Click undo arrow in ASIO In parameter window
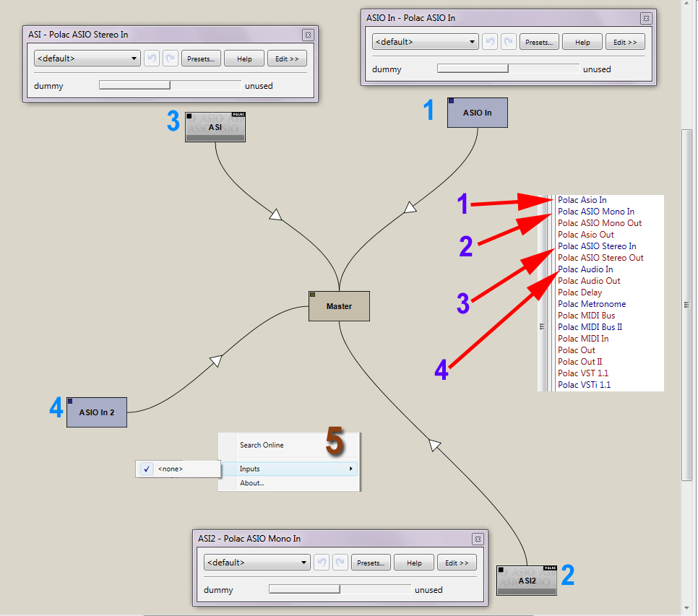698x616 pixels. click(490, 43)
